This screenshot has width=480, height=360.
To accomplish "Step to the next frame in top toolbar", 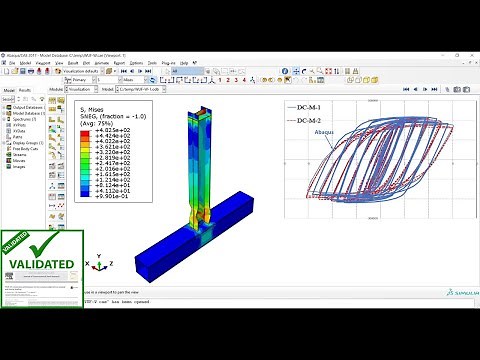I will (140, 71).
